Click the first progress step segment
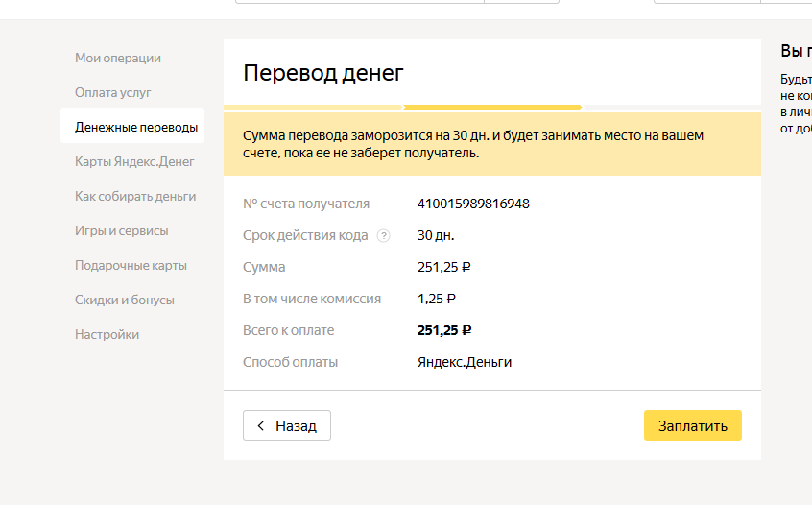This screenshot has width=812, height=505. 313,108
